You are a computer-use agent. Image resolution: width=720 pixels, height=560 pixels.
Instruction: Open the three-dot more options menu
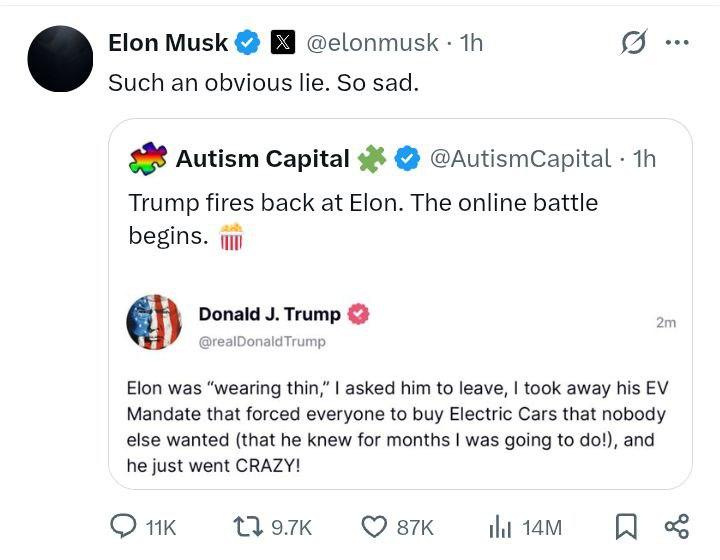[677, 43]
